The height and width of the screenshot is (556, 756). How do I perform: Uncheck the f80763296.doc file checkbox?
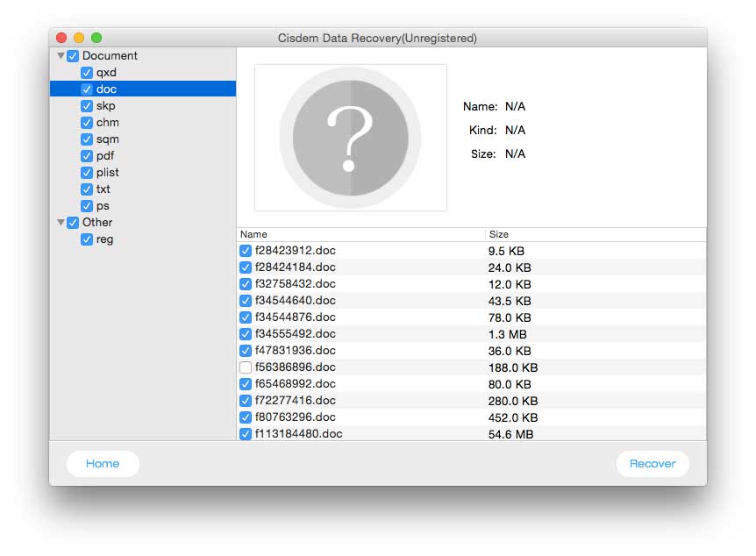(246, 417)
